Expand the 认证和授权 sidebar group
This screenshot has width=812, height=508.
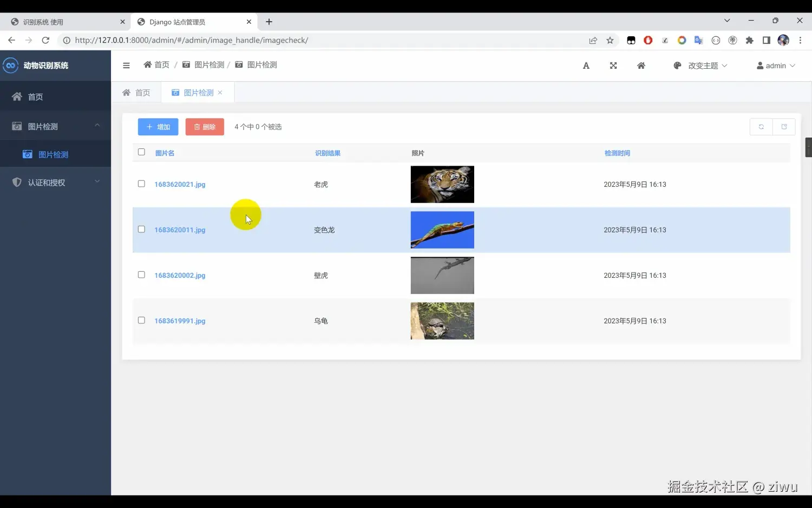pos(55,183)
